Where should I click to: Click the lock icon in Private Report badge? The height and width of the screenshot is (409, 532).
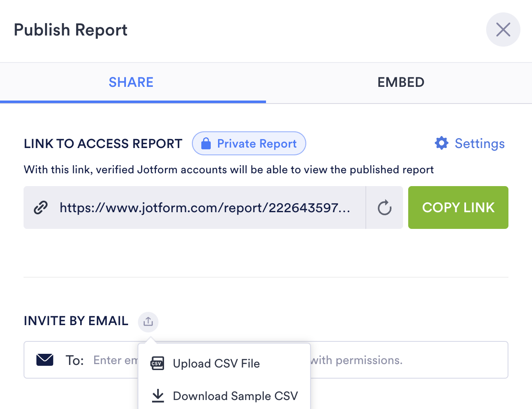206,144
